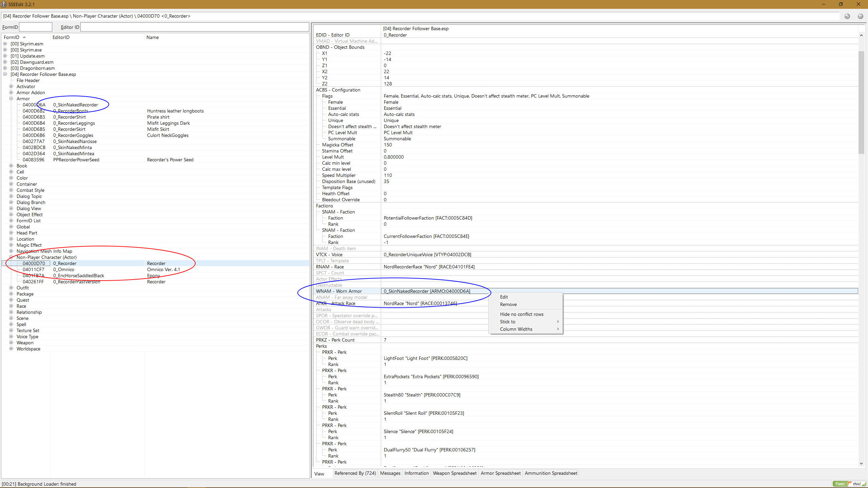Click the [04] Recorder Follower Base.esp column header
The image size is (868, 488).
tap(416, 28)
